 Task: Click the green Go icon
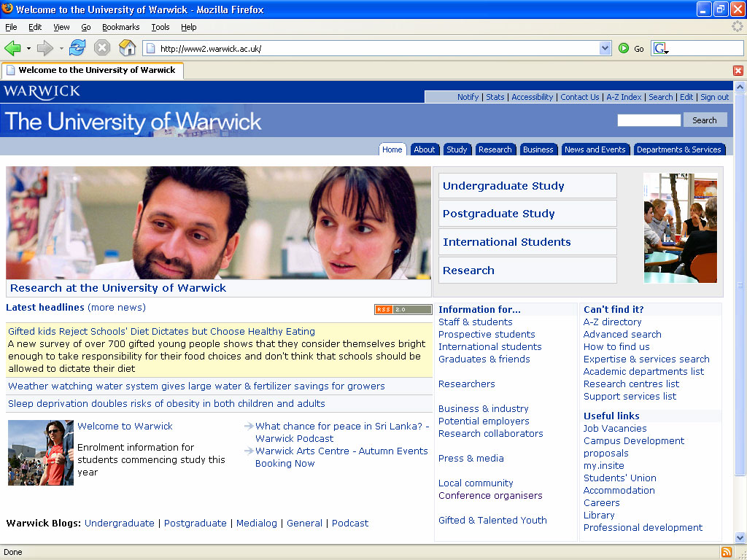(x=624, y=48)
